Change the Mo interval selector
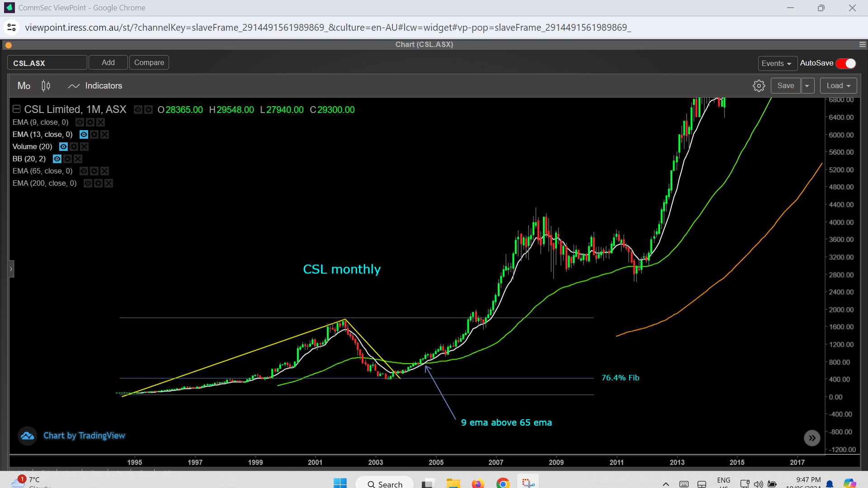 tap(24, 86)
